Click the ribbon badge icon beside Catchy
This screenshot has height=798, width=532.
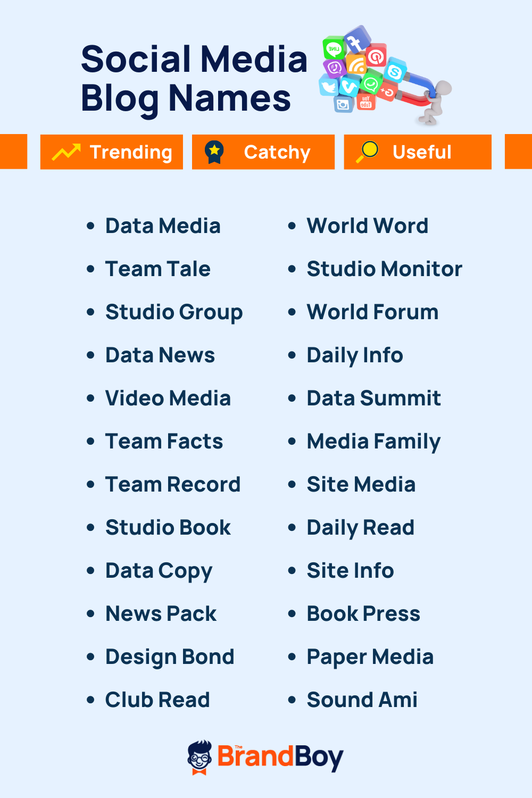pyautogui.click(x=214, y=152)
